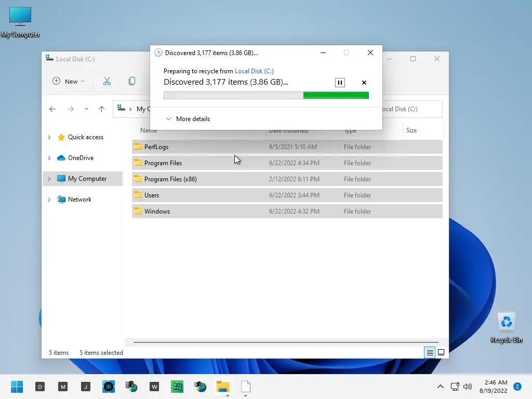Open the Recycle Bin desktop icon
This screenshot has height=399, width=532.
coord(506,327)
